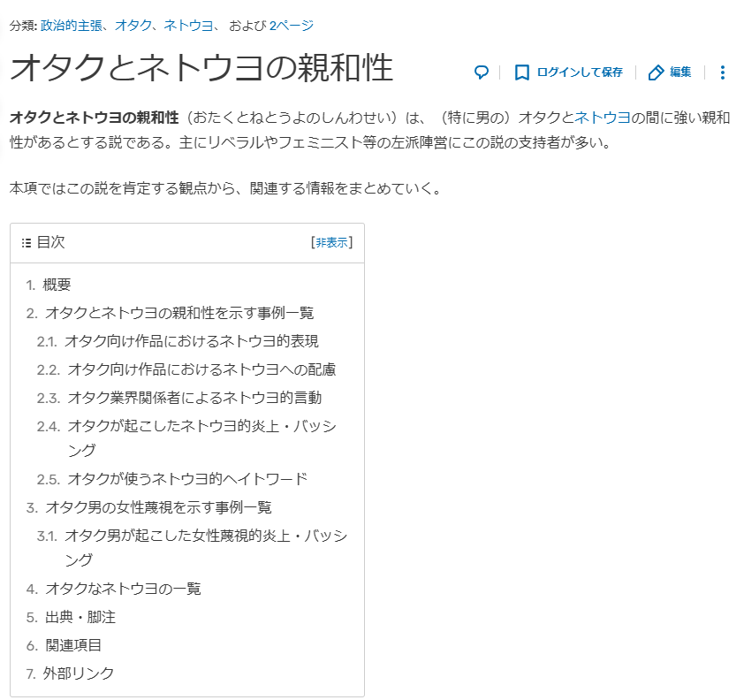Click the table of contents list icon
Viewport: 744px width, 700px height.
(x=26, y=243)
